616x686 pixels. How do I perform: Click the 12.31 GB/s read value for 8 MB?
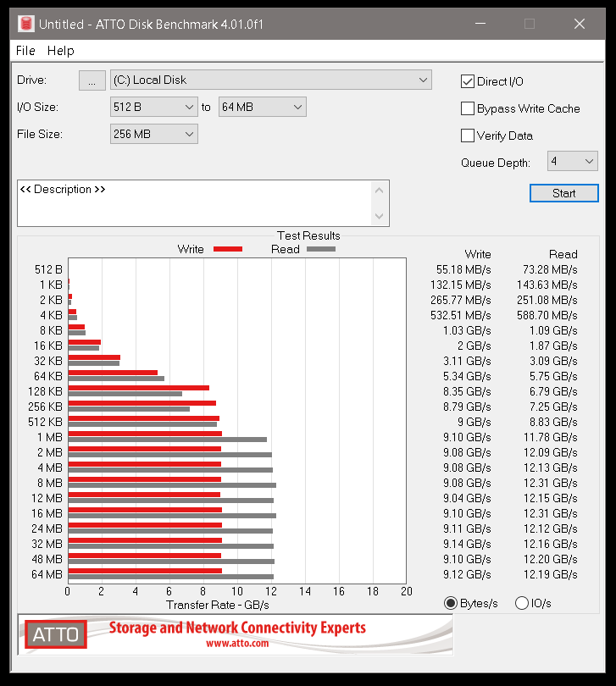[551, 484]
